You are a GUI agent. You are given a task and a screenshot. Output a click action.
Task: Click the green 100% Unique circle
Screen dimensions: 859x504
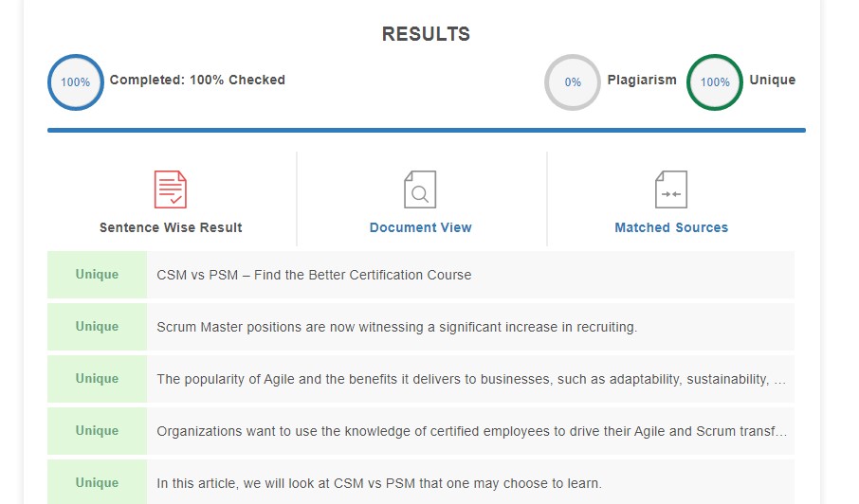[x=715, y=82]
